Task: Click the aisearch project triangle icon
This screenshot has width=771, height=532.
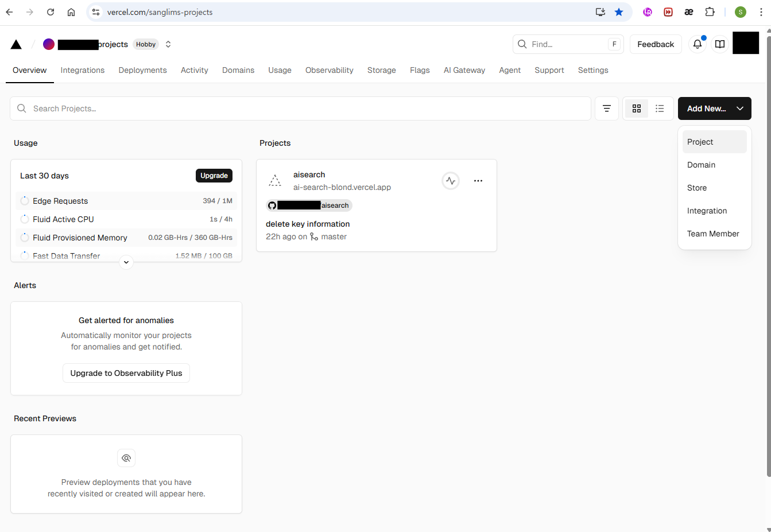Action: (275, 181)
